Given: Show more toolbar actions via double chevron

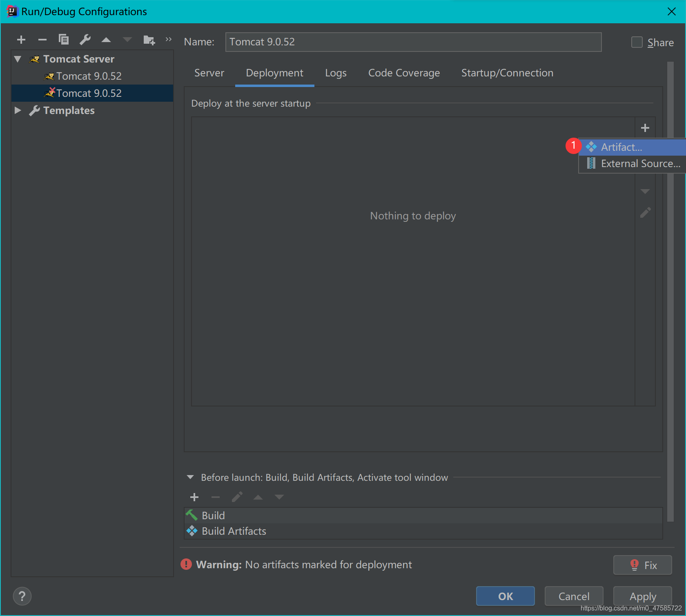Looking at the screenshot, I should click(x=168, y=39).
